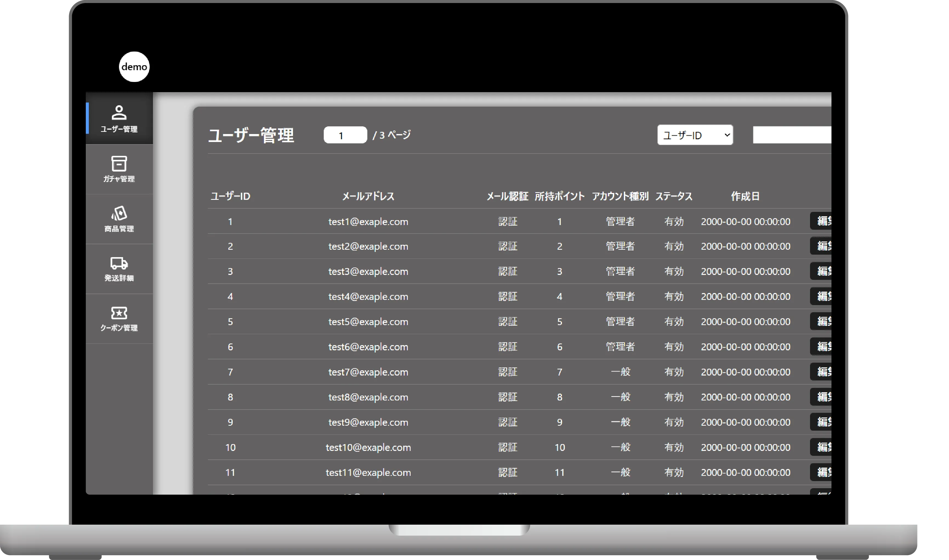Open the ガチャ管理 archive box icon
The width and height of the screenshot is (949, 560).
(x=119, y=163)
